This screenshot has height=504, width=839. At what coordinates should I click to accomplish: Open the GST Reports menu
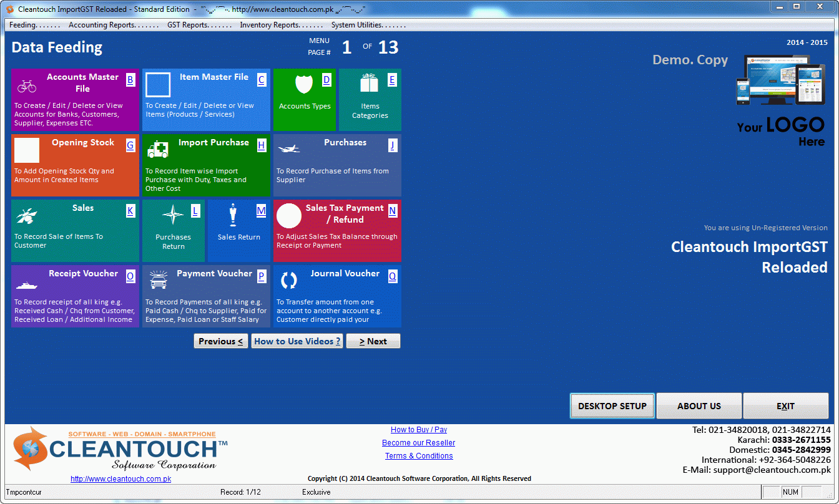point(199,25)
